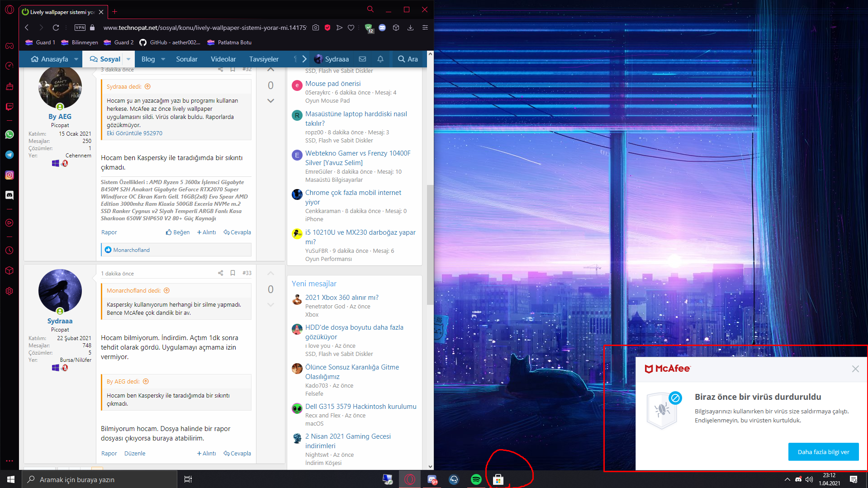Image resolution: width=868 pixels, height=488 pixels.
Task: Search open tabs with magnifier icon
Action: pyautogui.click(x=370, y=9)
